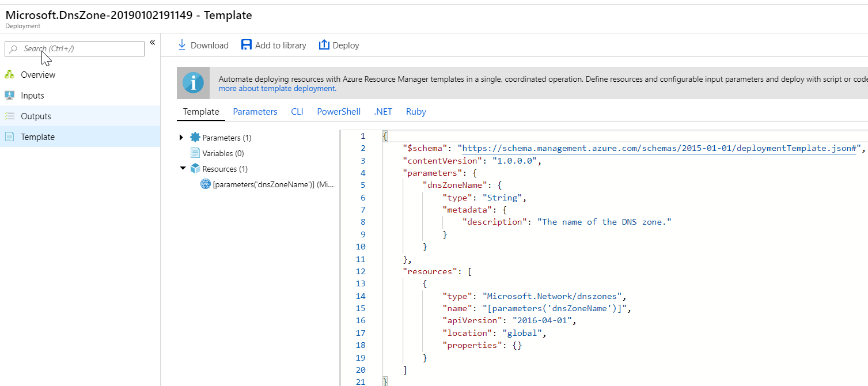Click "String" type value on line 6

point(503,198)
